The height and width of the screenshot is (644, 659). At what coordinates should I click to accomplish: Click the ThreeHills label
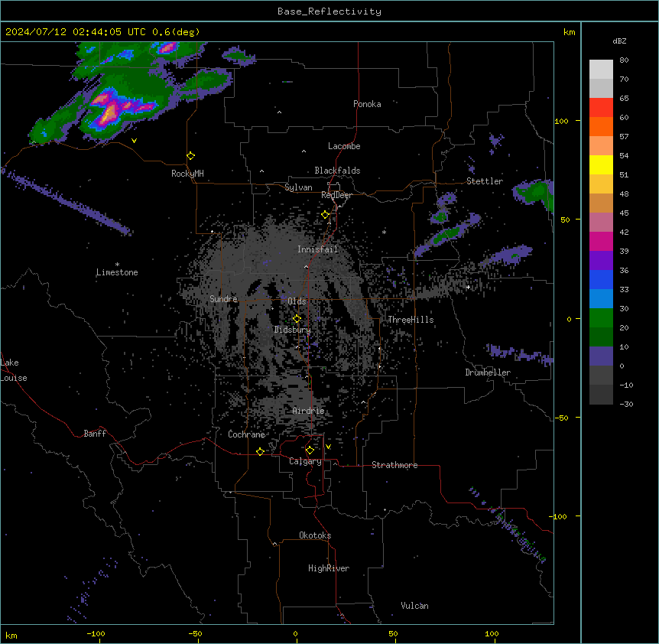411,320
